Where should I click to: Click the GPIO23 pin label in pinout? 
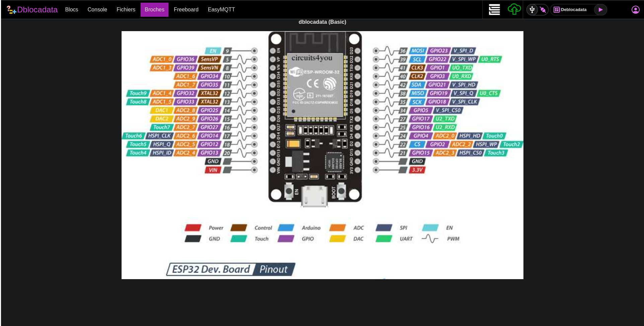coord(438,51)
